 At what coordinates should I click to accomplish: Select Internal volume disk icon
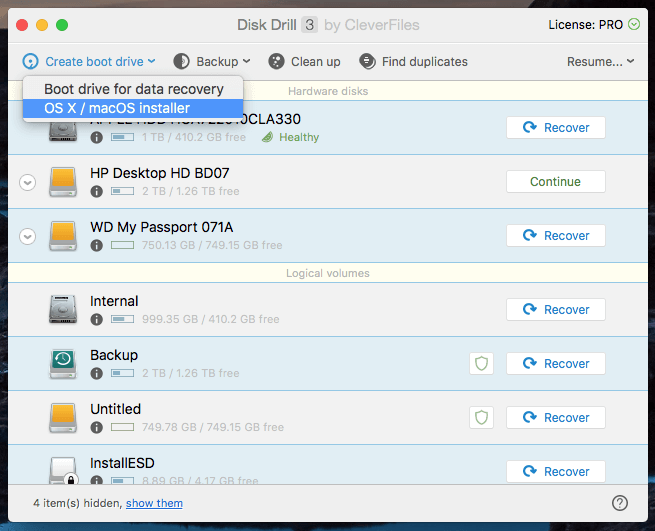(63, 310)
